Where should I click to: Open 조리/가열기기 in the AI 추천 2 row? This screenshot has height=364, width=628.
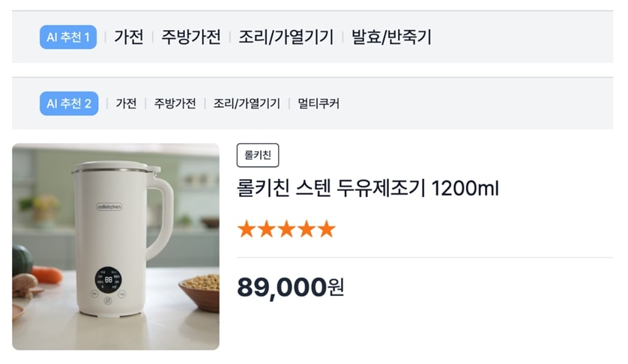click(x=247, y=103)
